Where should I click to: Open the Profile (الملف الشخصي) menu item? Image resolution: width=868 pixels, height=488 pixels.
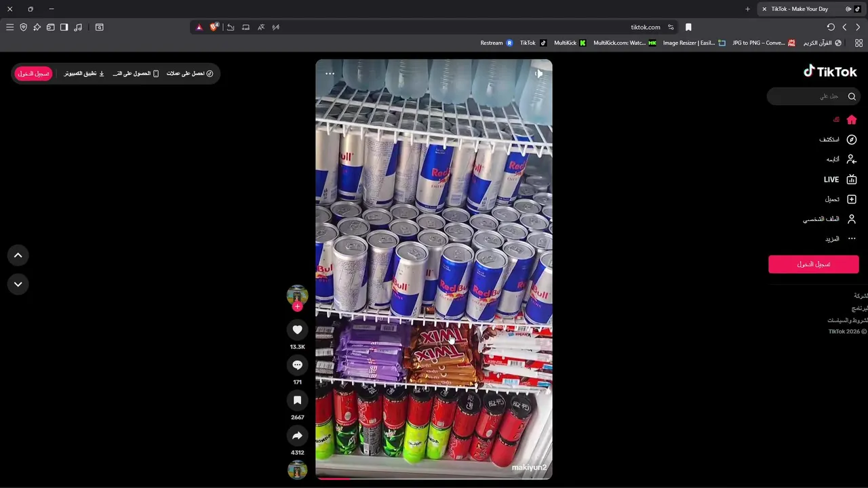(830, 219)
